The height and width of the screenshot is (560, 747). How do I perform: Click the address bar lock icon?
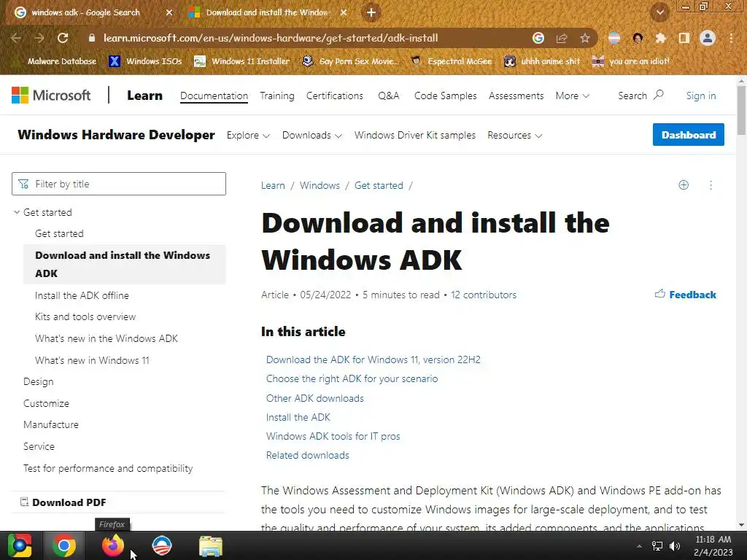[x=92, y=38]
